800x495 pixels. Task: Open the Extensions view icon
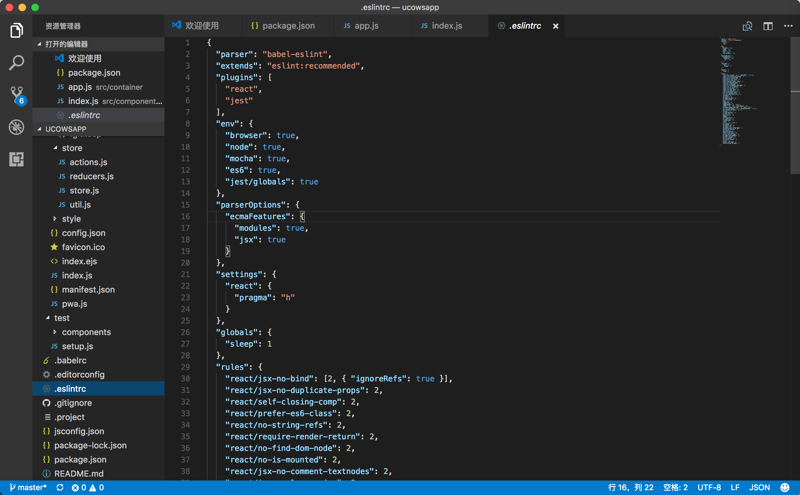[16, 159]
